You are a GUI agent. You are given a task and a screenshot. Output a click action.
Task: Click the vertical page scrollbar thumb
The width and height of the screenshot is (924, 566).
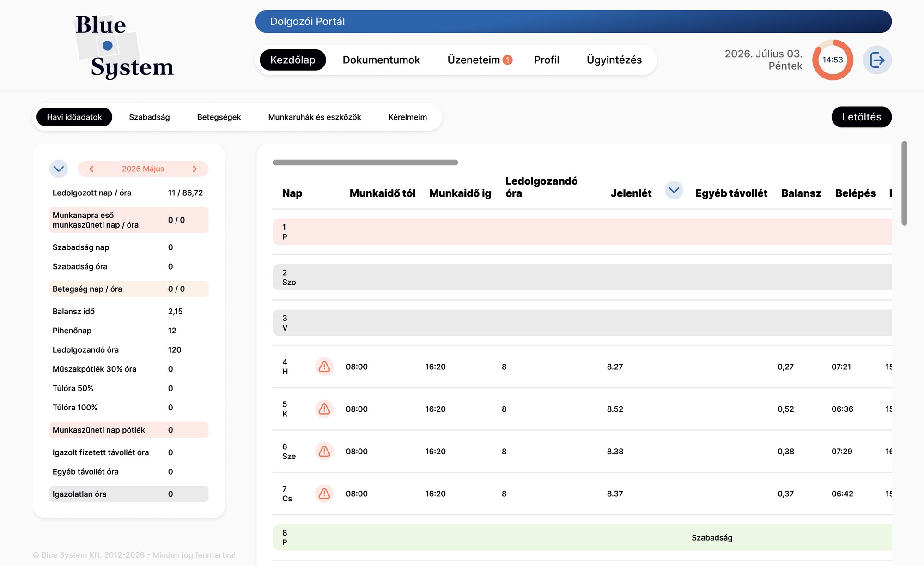904,183
